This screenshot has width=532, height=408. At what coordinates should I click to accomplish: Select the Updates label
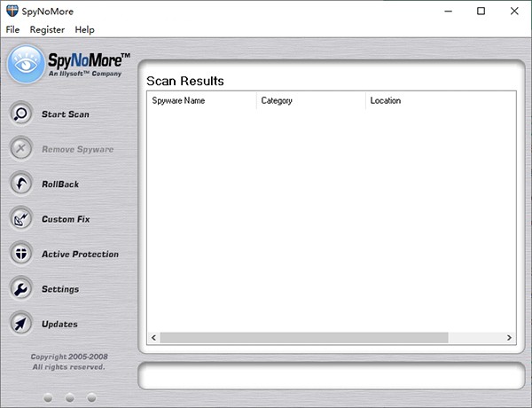[x=59, y=324]
